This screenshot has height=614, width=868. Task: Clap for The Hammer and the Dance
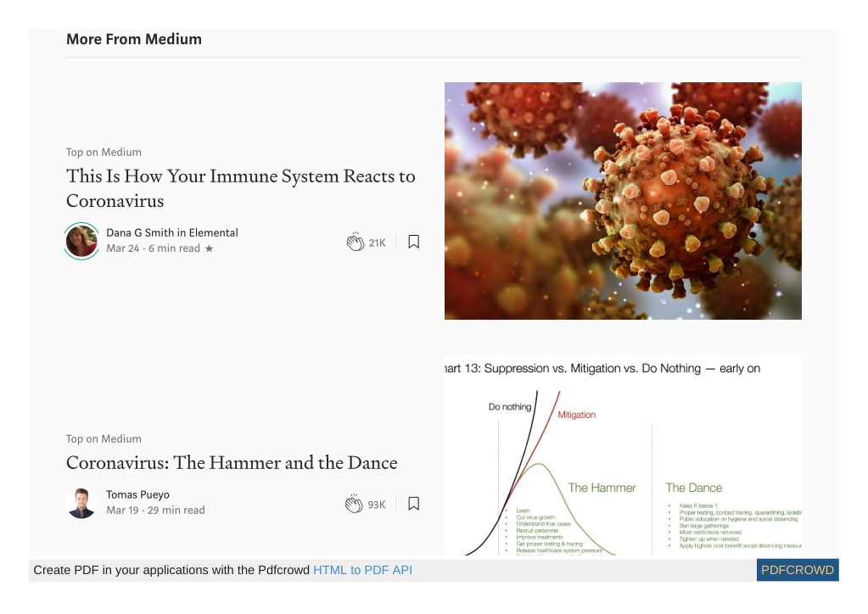tap(355, 504)
